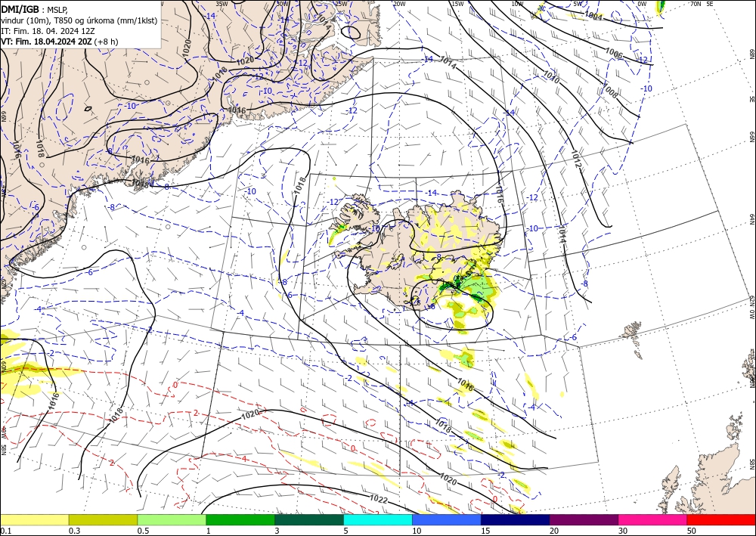Click the purple 20–30 legend swatch
The width and height of the screenshot is (756, 536).
[x=584, y=519]
